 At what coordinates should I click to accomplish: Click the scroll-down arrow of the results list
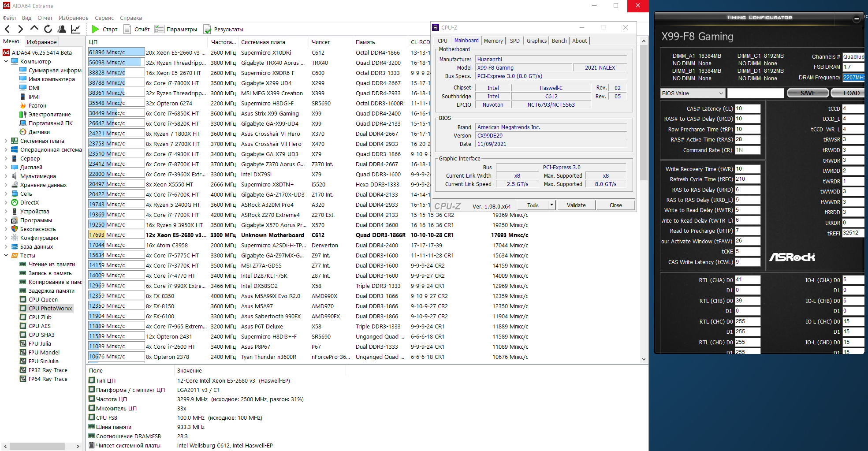click(x=644, y=359)
